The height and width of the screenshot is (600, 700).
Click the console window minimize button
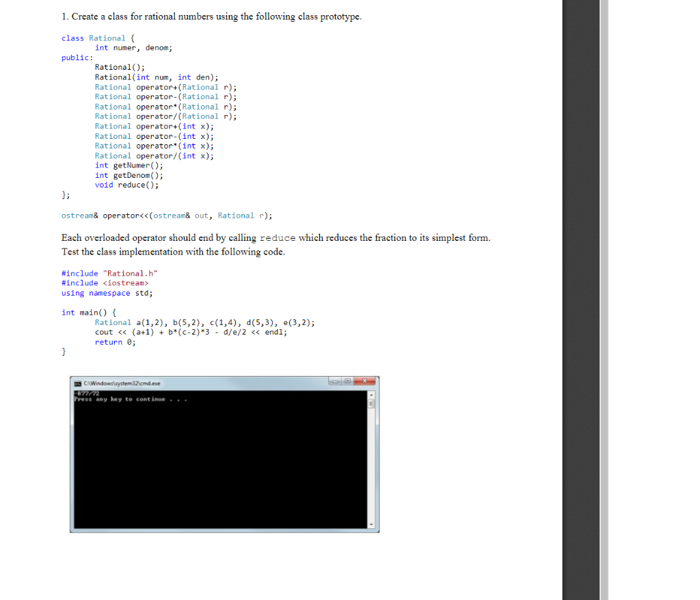pyautogui.click(x=335, y=381)
